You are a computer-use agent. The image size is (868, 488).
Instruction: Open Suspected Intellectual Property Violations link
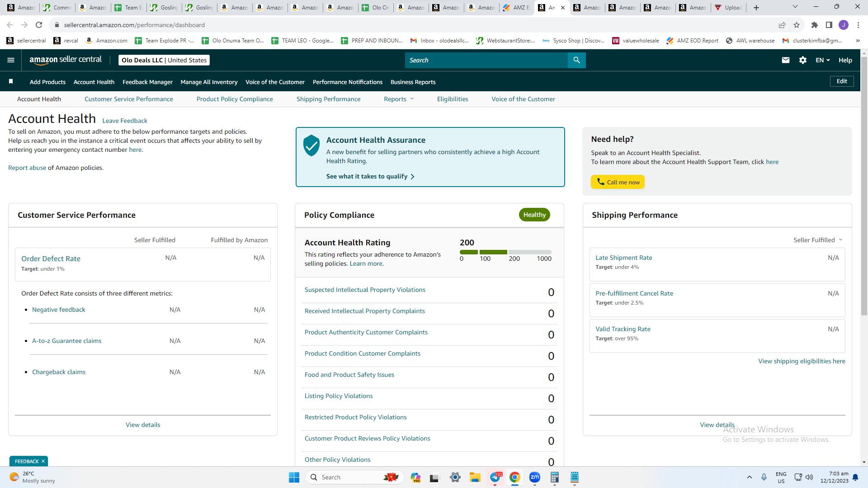(365, 290)
